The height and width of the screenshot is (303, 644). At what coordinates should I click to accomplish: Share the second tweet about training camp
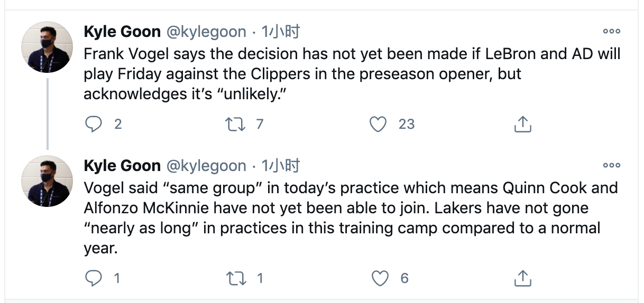522,278
